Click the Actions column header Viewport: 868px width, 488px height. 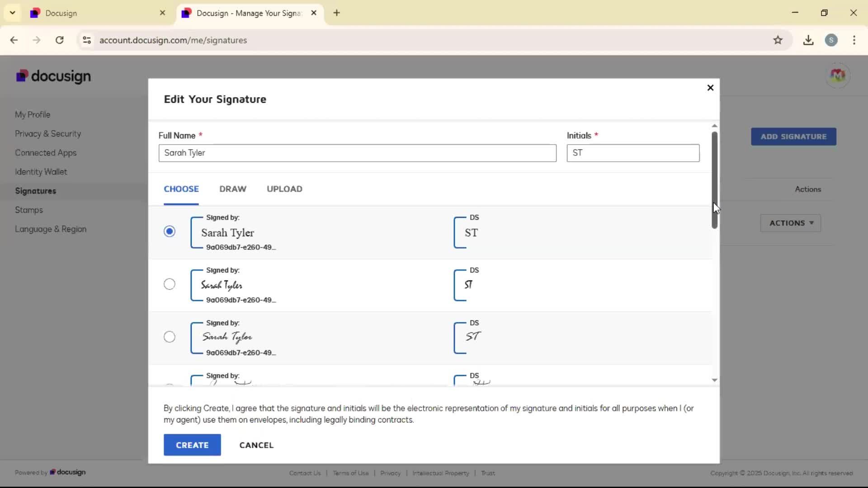click(807, 189)
